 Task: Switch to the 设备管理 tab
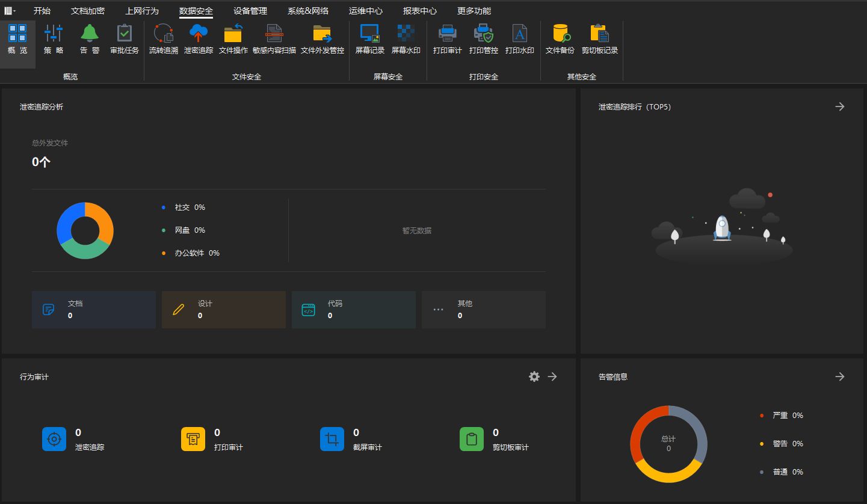coord(250,11)
